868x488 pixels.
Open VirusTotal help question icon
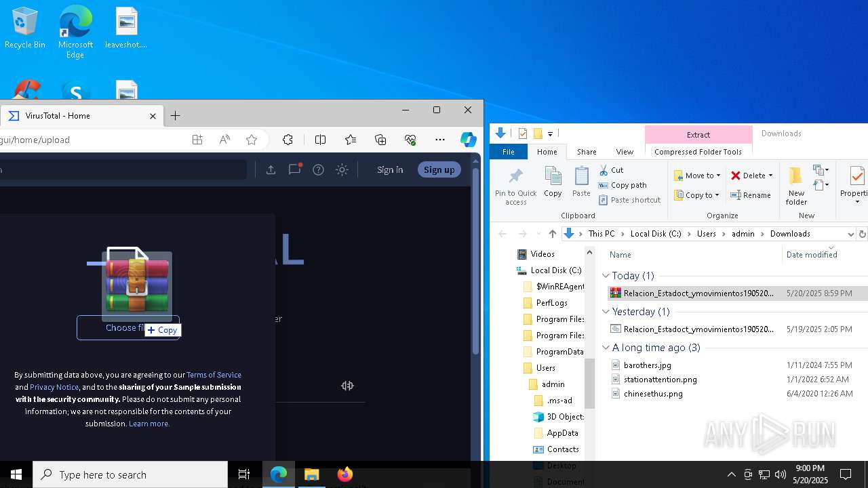(x=318, y=169)
